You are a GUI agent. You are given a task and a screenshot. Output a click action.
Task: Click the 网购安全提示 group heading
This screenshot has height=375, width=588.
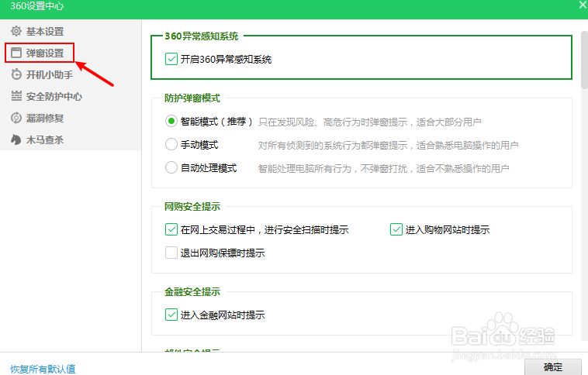[x=192, y=206]
